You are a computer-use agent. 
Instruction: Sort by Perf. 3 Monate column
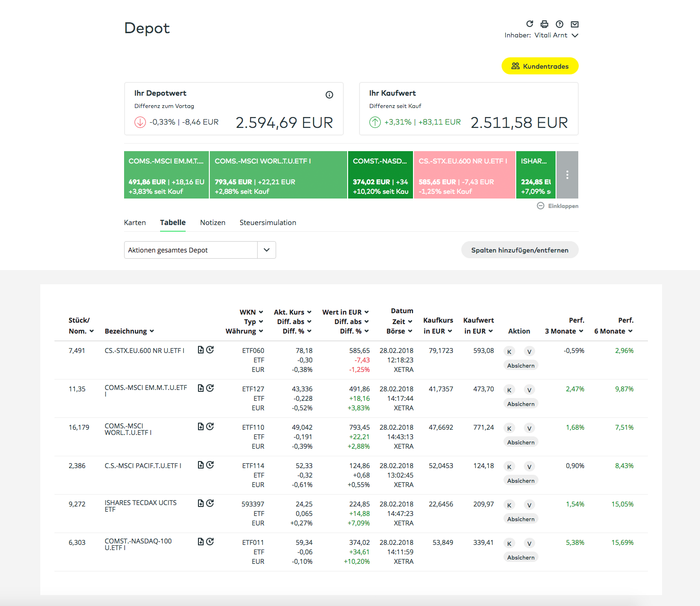[x=564, y=326]
